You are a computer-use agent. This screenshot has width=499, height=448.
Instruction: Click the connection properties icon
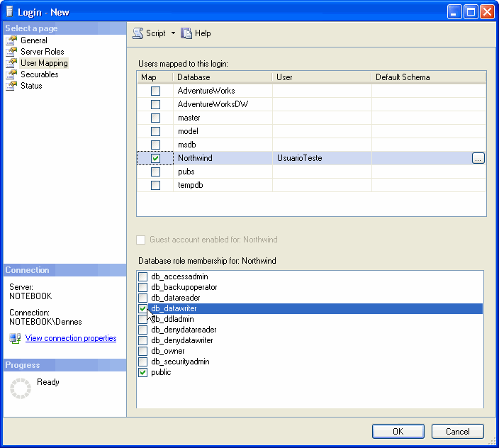pos(15,338)
